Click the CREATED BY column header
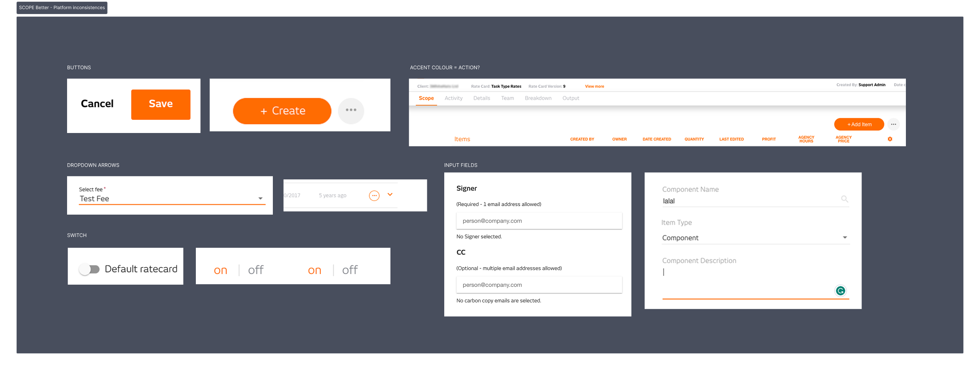 (x=582, y=140)
